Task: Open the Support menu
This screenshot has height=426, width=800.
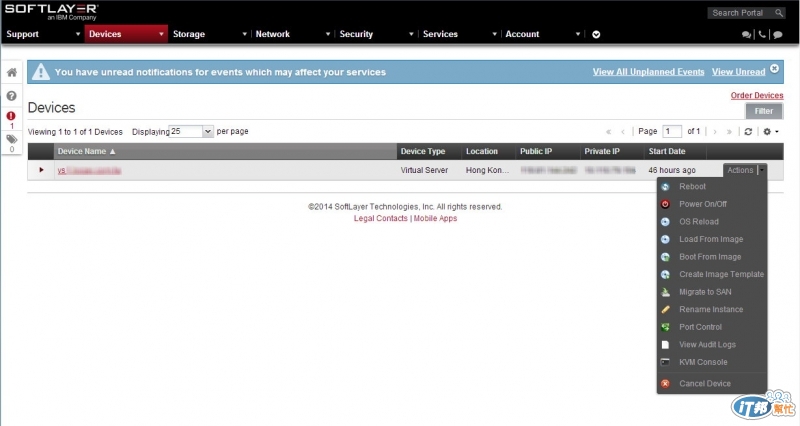Action: click(22, 34)
